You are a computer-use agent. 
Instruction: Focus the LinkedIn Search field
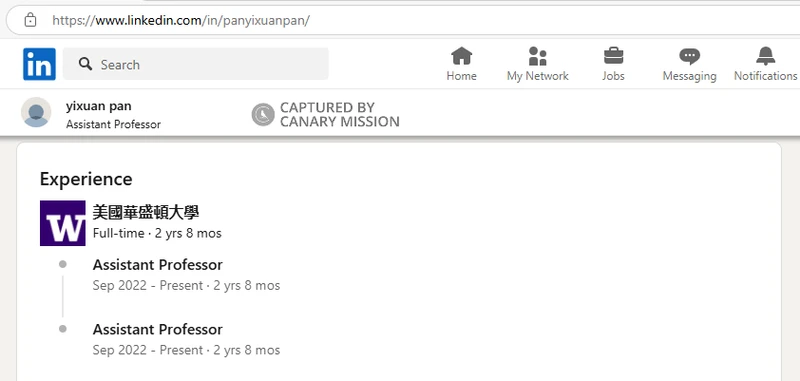pyautogui.click(x=196, y=64)
